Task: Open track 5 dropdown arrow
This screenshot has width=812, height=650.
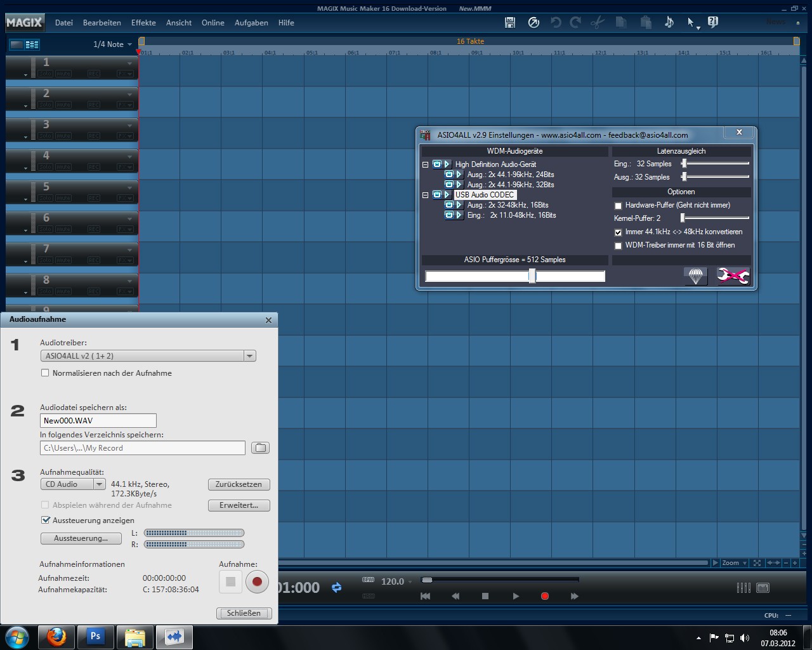Action: (x=129, y=187)
